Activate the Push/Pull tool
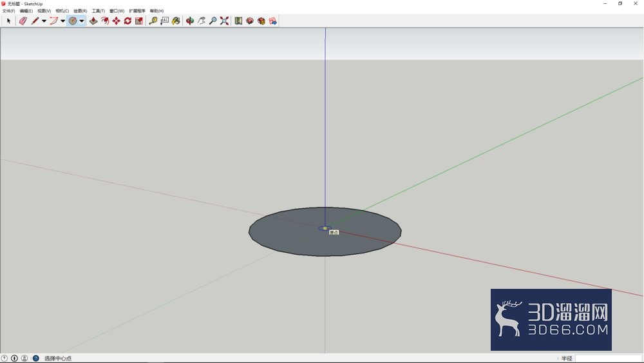 [x=93, y=21]
